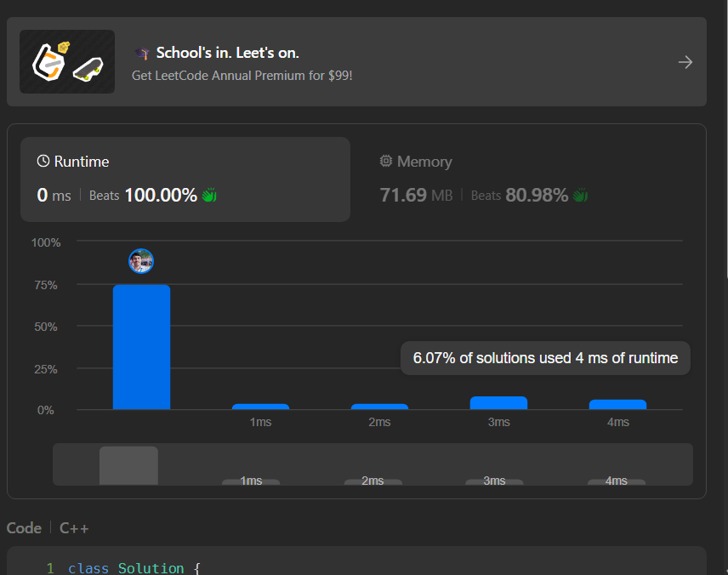
Task: Click the 'class Solution {' code line
Action: [x=134, y=568]
